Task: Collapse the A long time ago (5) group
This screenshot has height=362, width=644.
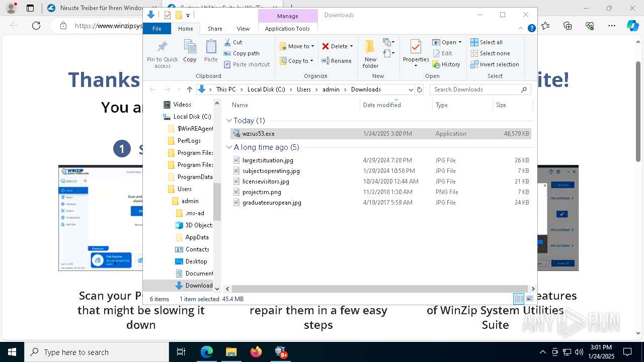Action: click(229, 147)
